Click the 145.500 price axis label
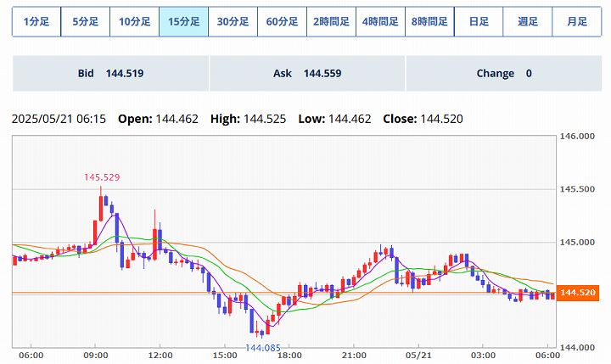 click(578, 189)
